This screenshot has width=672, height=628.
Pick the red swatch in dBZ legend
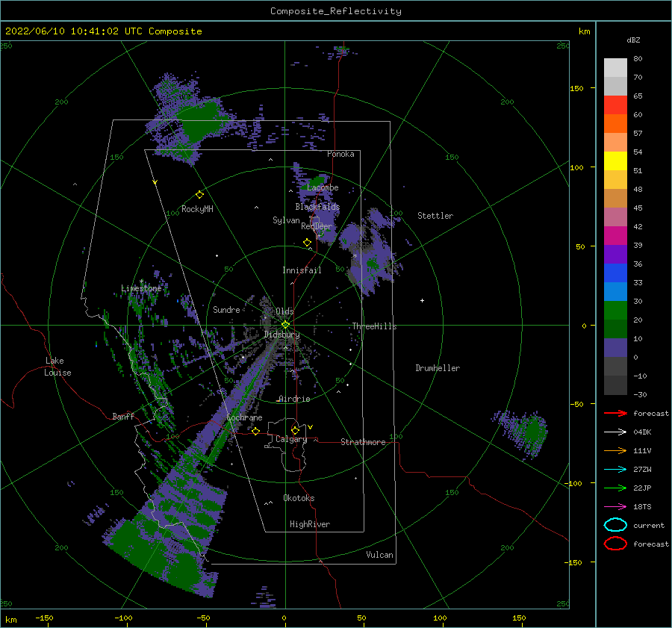(615, 105)
